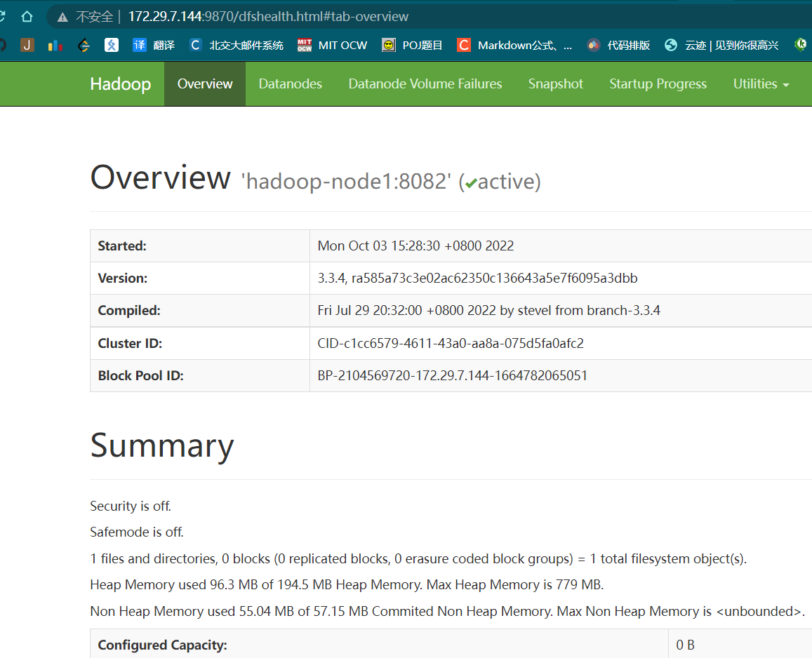Click the 'Compiled:' row label
The width and height of the screenshot is (812, 658).
129,311
